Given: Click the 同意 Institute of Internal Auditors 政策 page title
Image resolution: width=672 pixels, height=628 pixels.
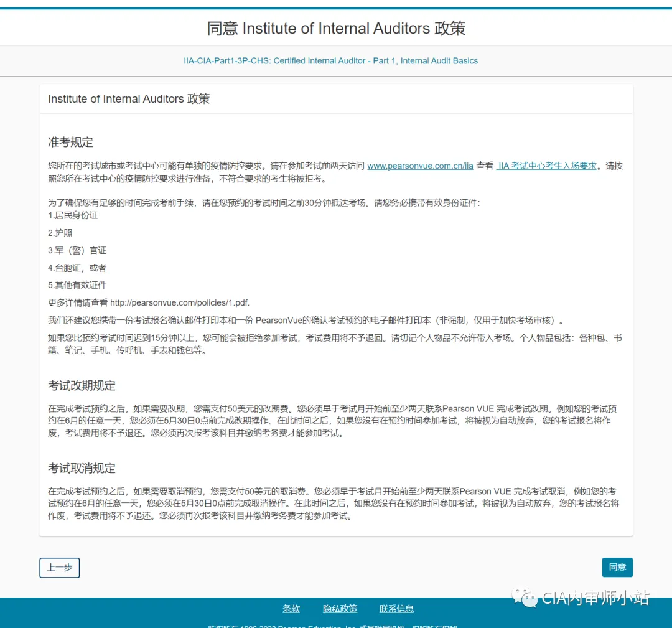Looking at the screenshot, I should (336, 28).
